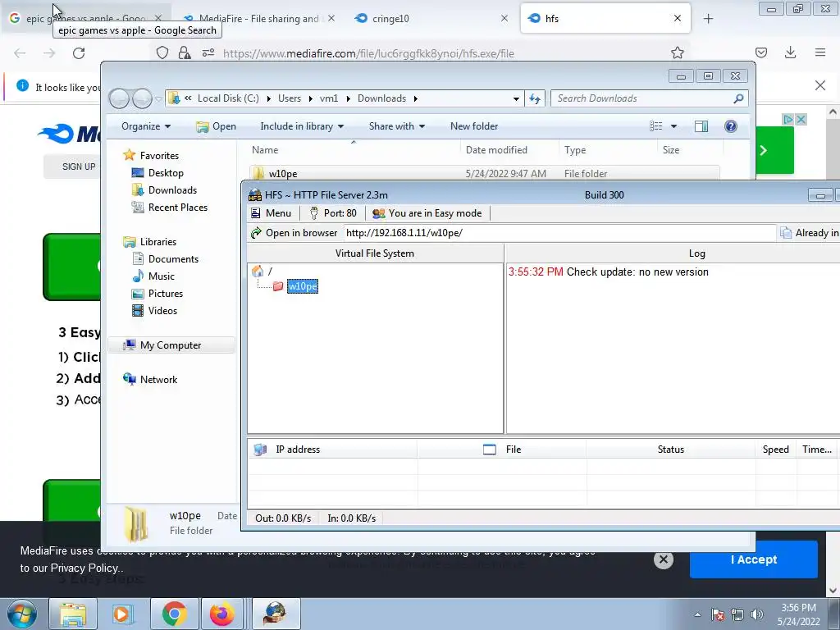Click the HFS URL address field
Viewport: 840px width, 630px height.
[x=558, y=233]
